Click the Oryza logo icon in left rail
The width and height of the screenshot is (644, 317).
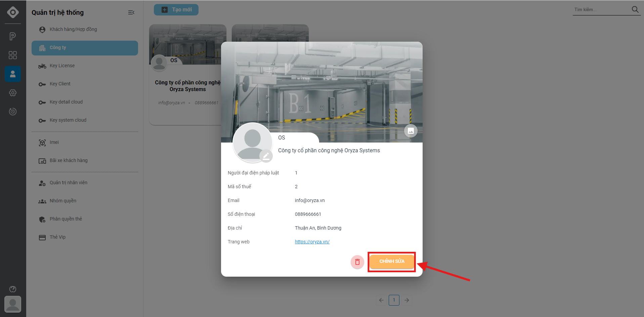13,12
